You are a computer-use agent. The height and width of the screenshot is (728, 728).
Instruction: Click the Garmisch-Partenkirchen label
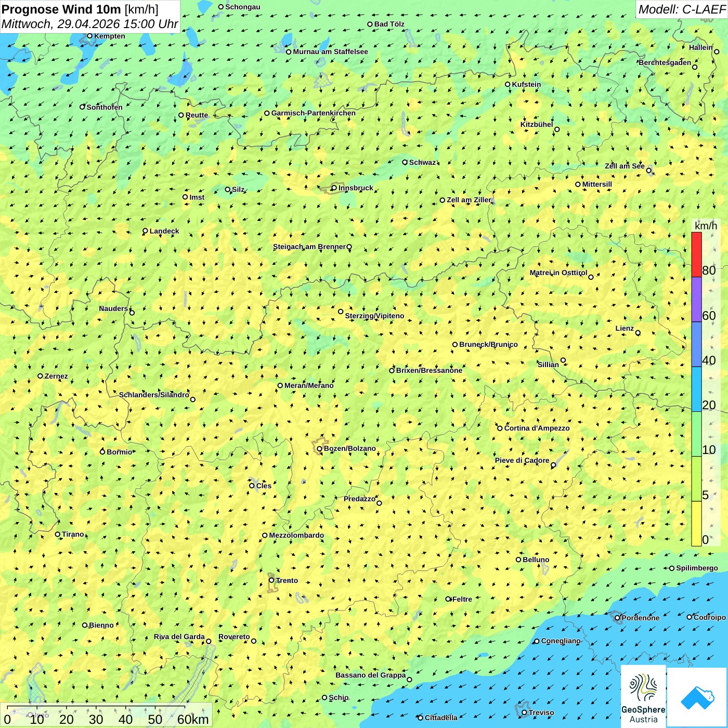click(x=314, y=113)
